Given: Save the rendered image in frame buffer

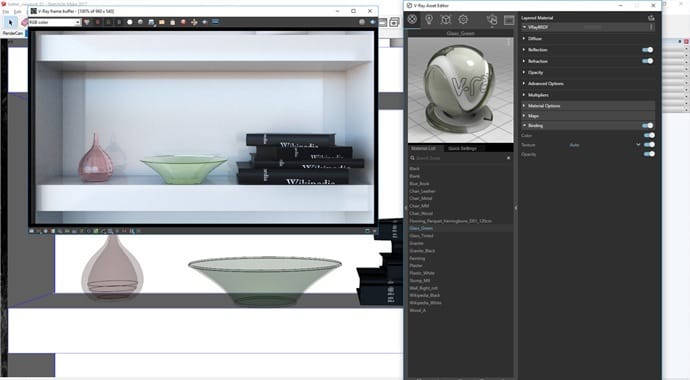Looking at the screenshot, I should [x=151, y=22].
